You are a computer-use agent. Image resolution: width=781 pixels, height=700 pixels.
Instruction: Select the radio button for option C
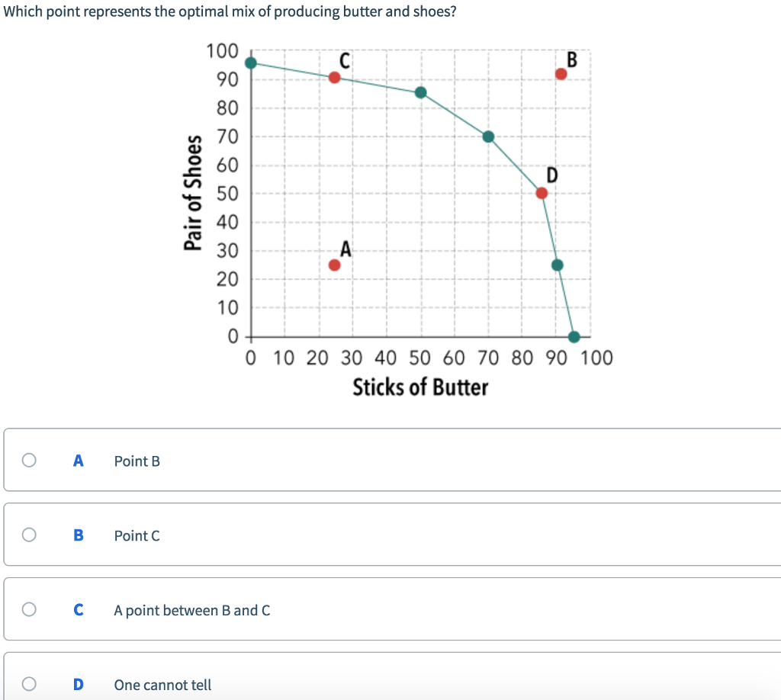pyautogui.click(x=29, y=608)
